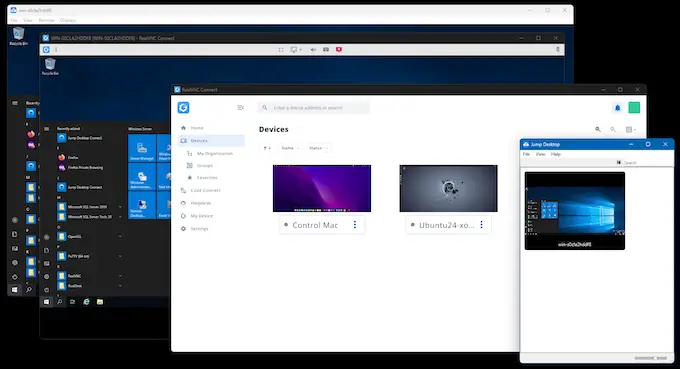Open the notifications bell in RealVNC Connect
The width and height of the screenshot is (680, 369).
pos(618,108)
